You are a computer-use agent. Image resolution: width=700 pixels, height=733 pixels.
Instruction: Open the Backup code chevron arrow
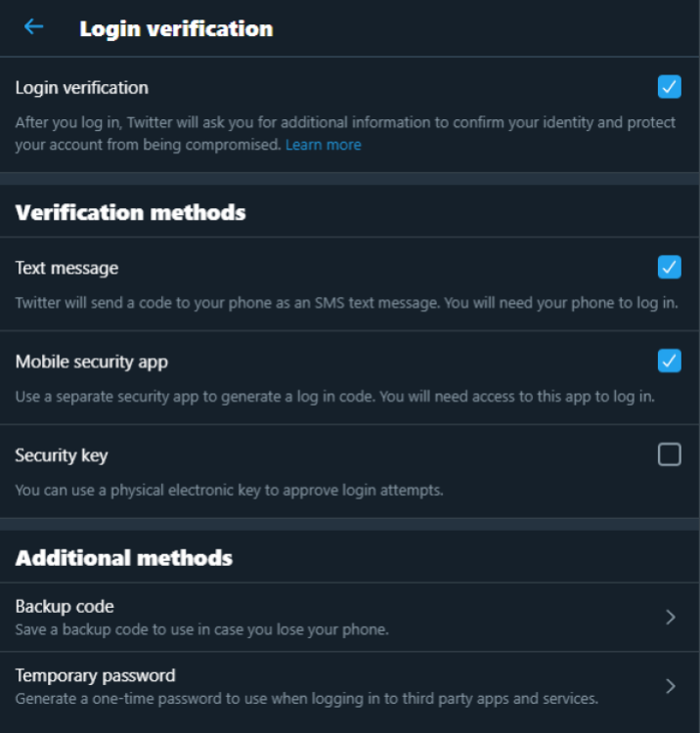pos(671,617)
